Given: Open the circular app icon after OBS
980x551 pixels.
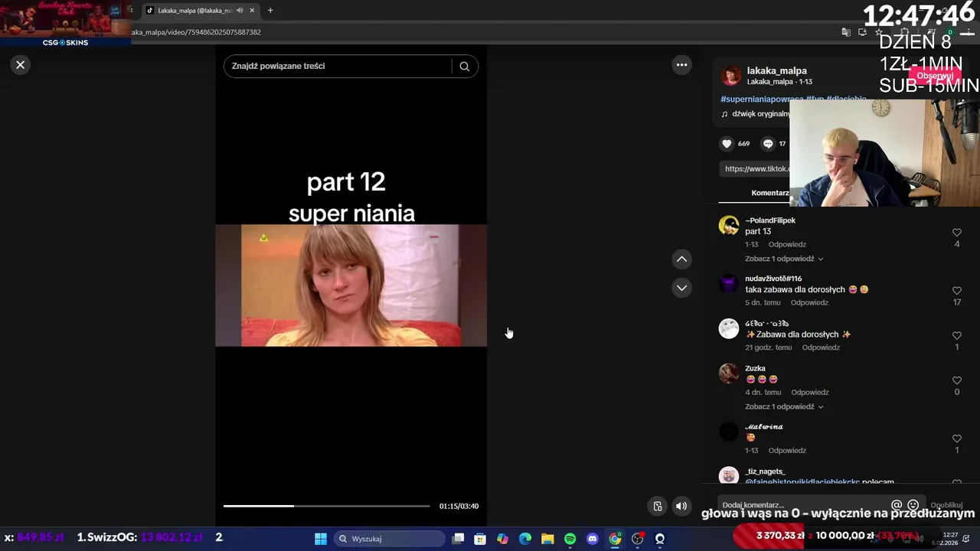Looking at the screenshot, I should pos(660,539).
